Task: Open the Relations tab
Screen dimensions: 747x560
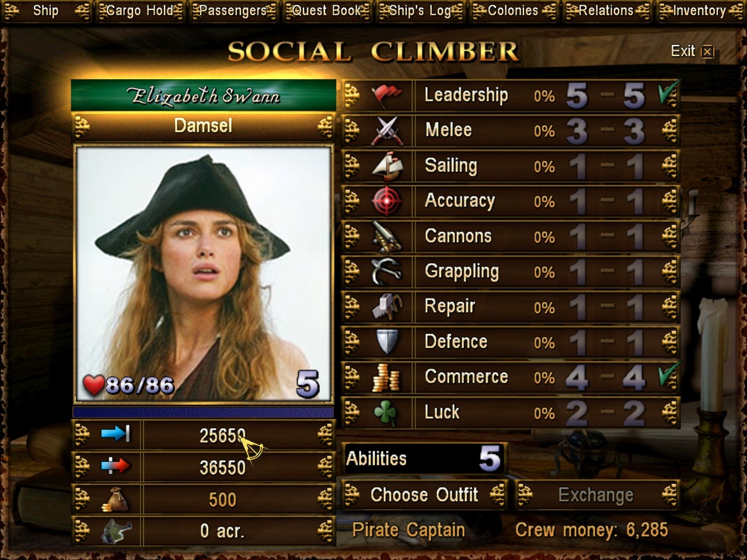Action: pyautogui.click(x=606, y=10)
